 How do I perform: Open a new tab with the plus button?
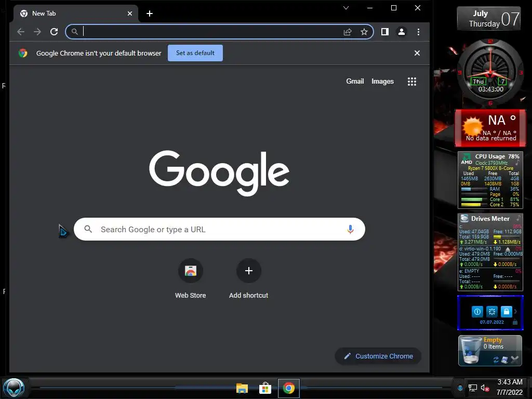click(149, 14)
